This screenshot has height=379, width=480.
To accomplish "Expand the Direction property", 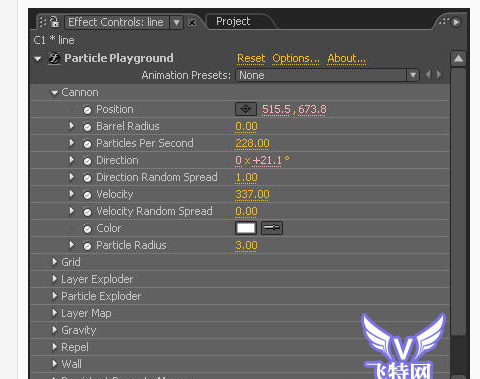I will (72, 160).
